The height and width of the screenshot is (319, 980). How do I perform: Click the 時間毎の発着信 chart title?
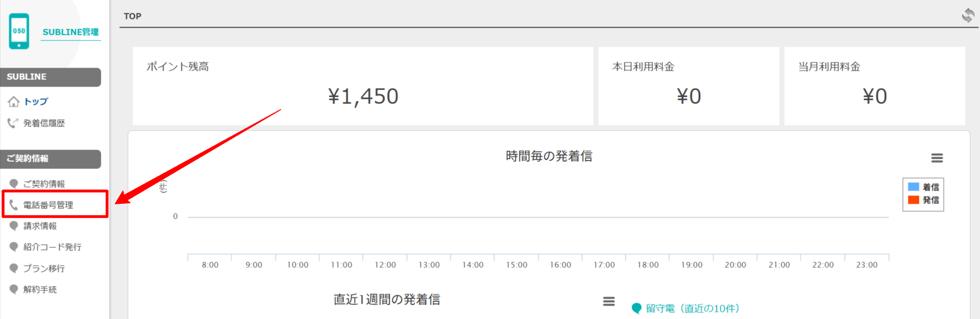coord(549,156)
